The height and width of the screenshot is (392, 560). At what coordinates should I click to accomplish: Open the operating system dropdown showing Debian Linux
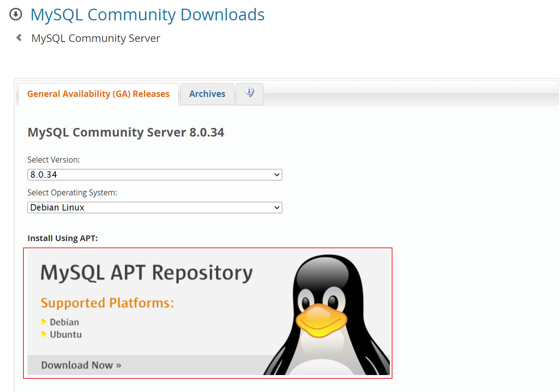[155, 208]
